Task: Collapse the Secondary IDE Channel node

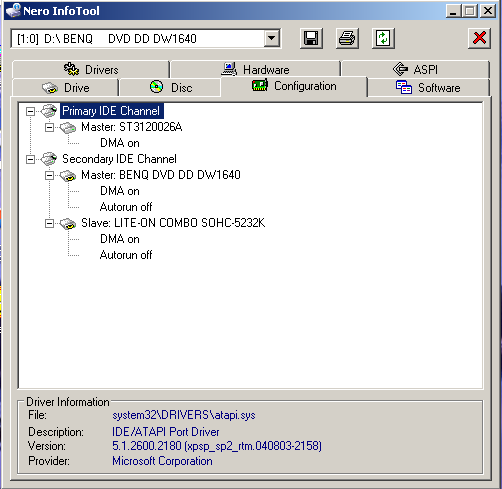Action: pos(30,159)
